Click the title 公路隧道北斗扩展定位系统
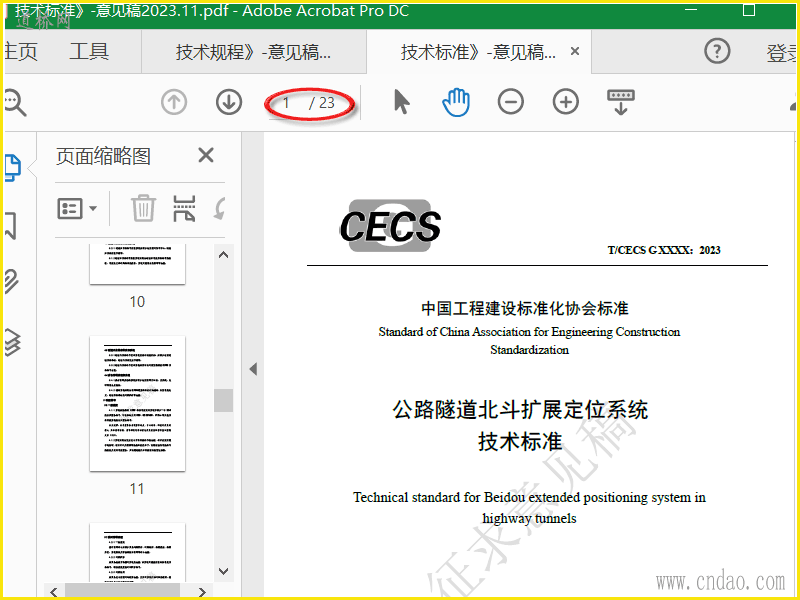The width and height of the screenshot is (800, 600). (x=520, y=410)
